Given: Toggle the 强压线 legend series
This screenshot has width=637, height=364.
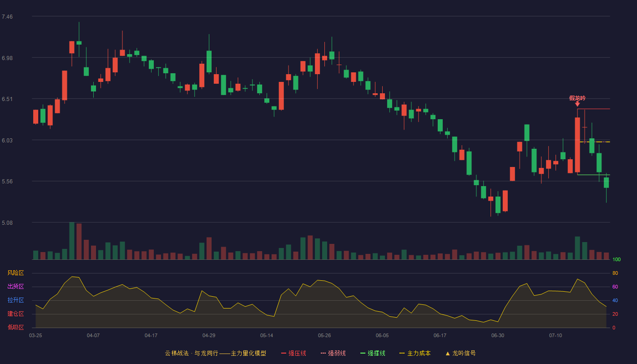Looking at the screenshot, I should point(293,353).
